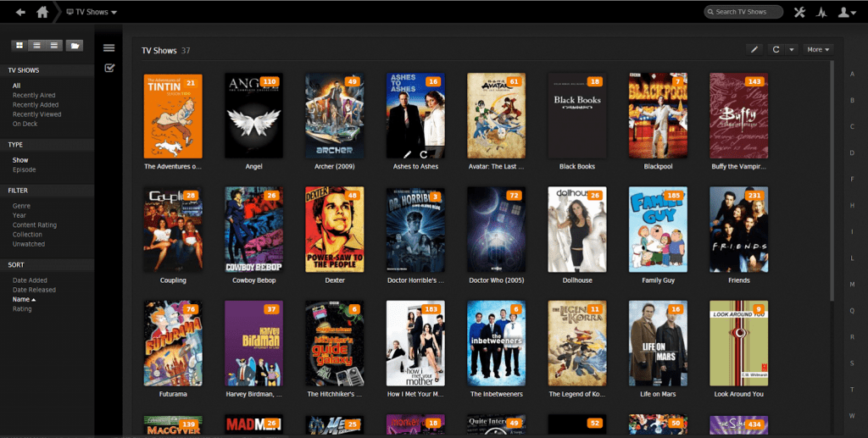
Task: Open the user account menu icon
Action: (x=847, y=12)
